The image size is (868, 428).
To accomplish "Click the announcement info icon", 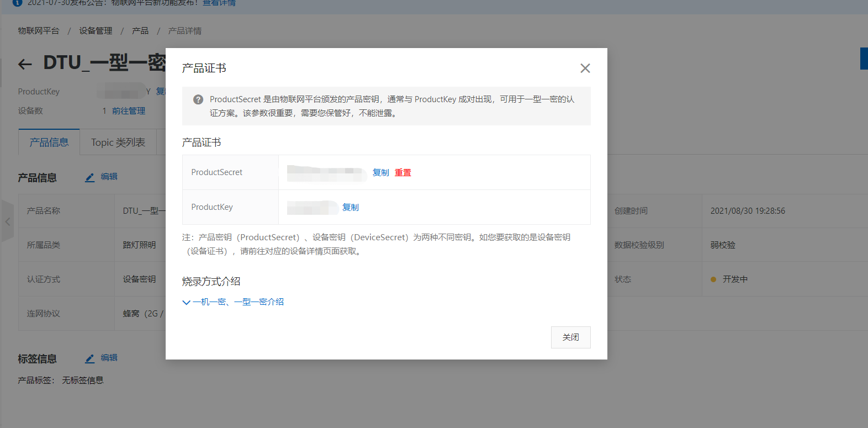I will click(17, 3).
